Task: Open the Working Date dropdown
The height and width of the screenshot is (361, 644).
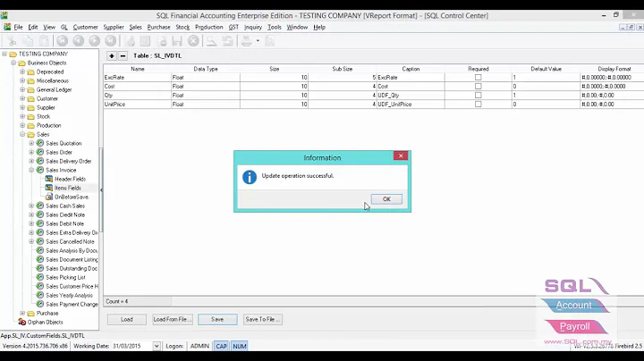Action: (157, 346)
